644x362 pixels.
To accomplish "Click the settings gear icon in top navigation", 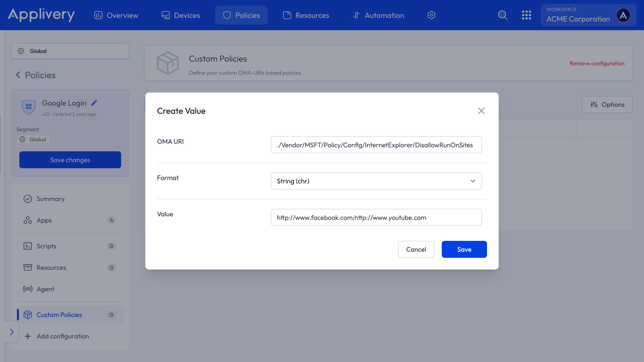I will tap(431, 15).
